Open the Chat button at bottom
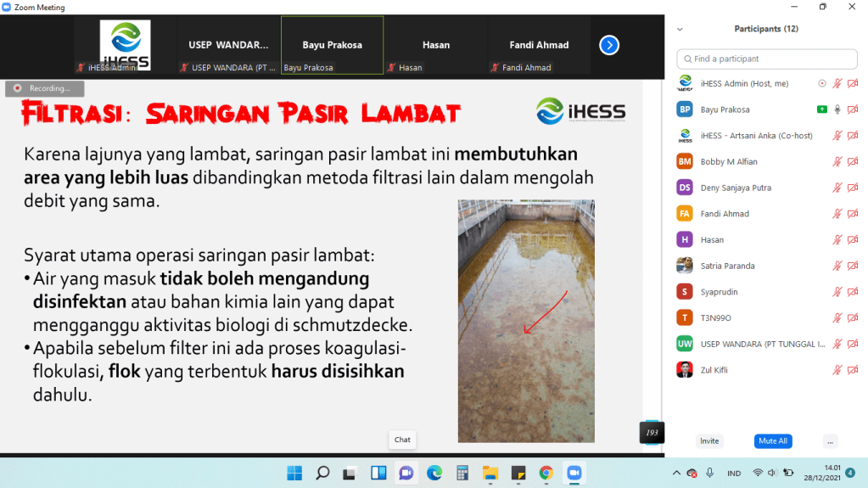Viewport: 868px width, 488px height. [402, 440]
